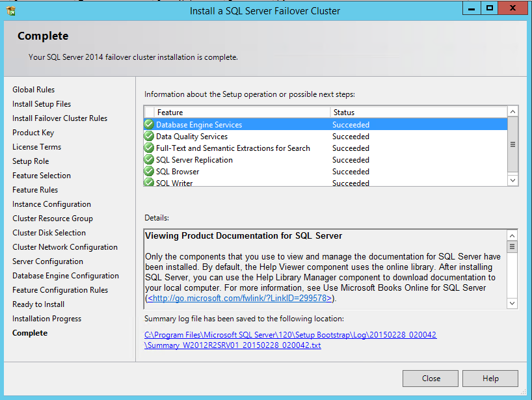Viewport: 532px width, 400px height.
Task: Open the summary log file path link
Action: (x=290, y=340)
